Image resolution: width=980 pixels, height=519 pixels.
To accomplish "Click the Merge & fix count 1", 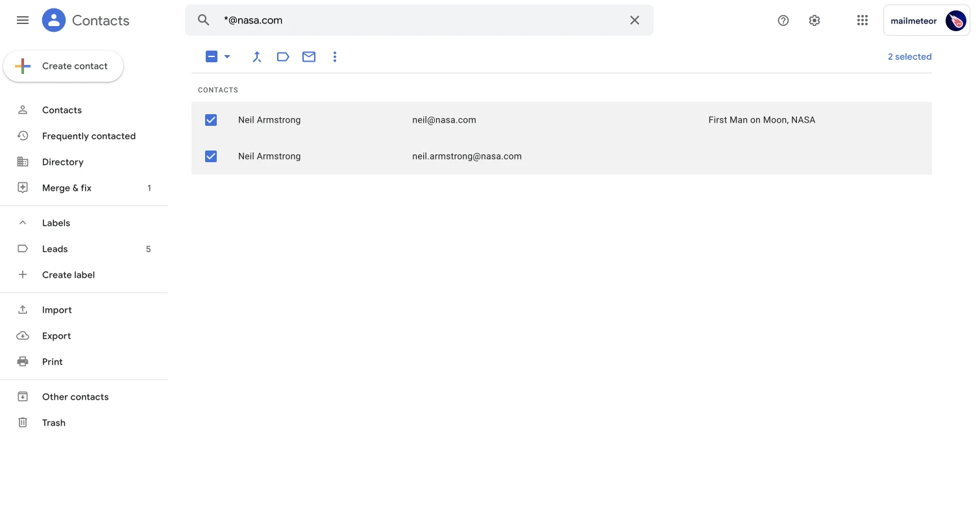I will pos(149,188).
